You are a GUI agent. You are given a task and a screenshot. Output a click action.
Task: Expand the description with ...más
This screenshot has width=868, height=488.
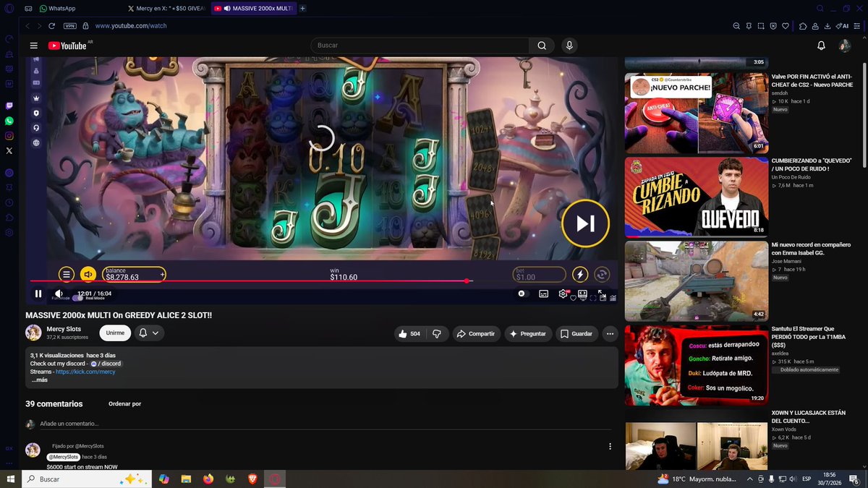39,380
